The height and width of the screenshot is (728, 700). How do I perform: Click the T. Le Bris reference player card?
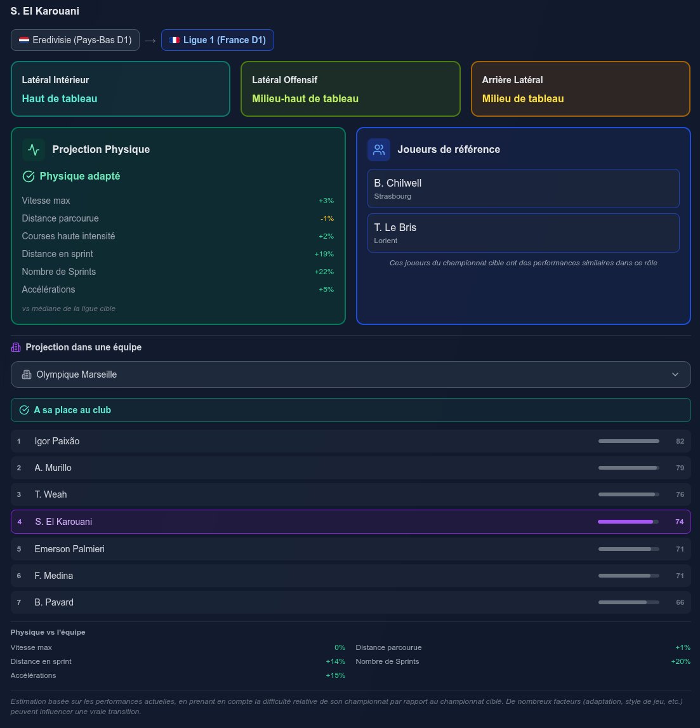(523, 233)
